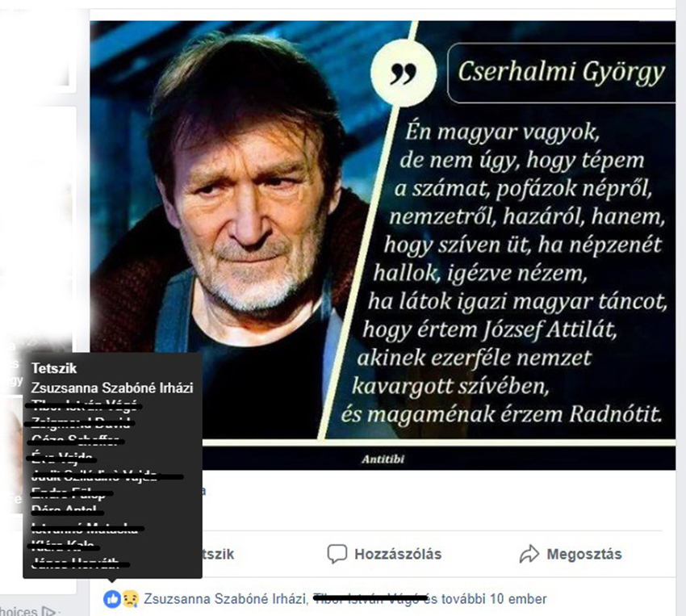Click the blue thumbs-up like reaction icon

(x=112, y=599)
